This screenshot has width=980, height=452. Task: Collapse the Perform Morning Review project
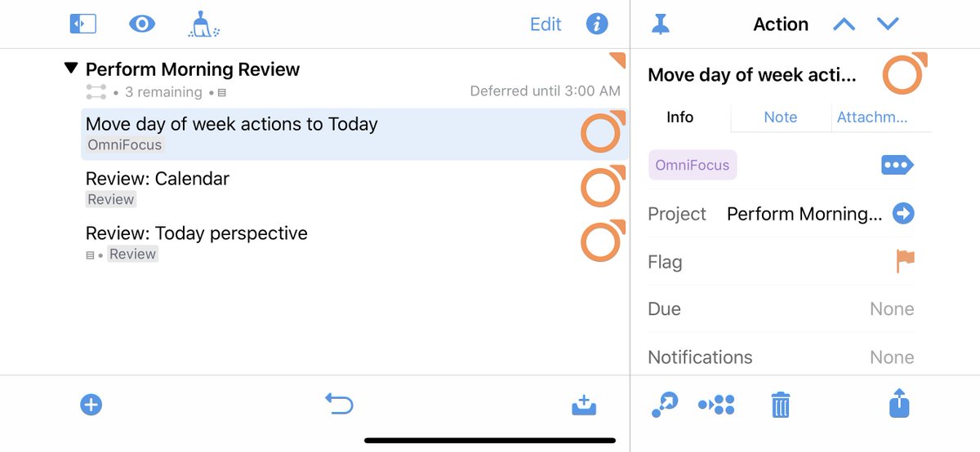click(x=71, y=69)
